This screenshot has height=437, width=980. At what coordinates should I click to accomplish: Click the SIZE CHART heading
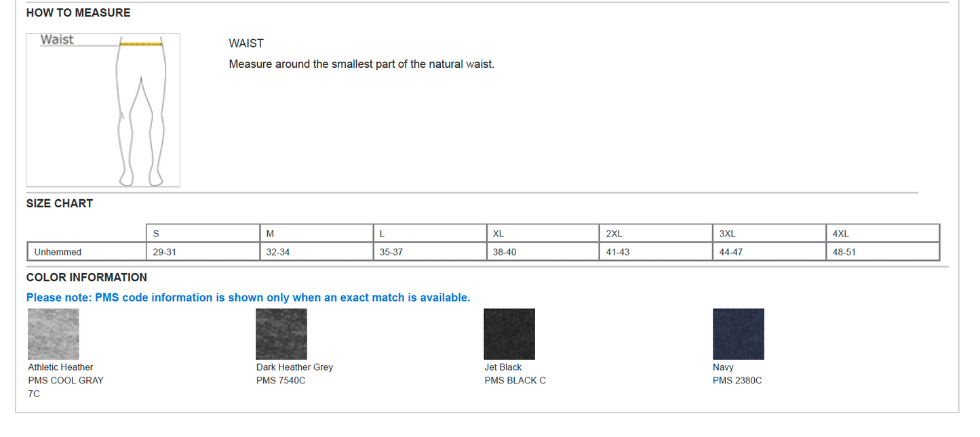(x=59, y=203)
